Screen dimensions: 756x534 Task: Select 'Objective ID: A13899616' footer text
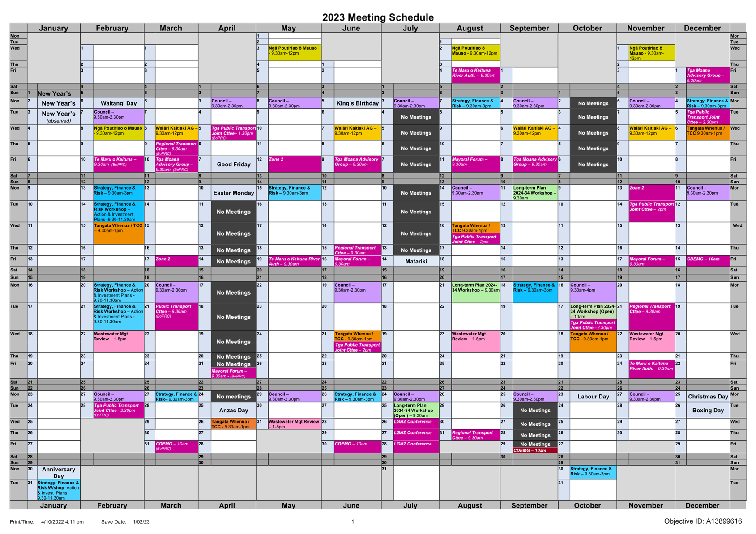pos(703,521)
